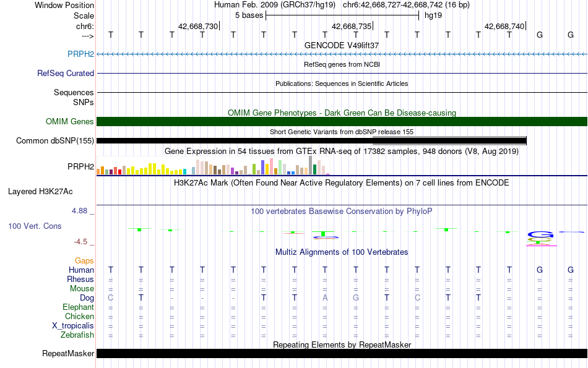Screen dimensions: 588x368
Task: Click the Rhesus species row label
Action: [x=80, y=279]
